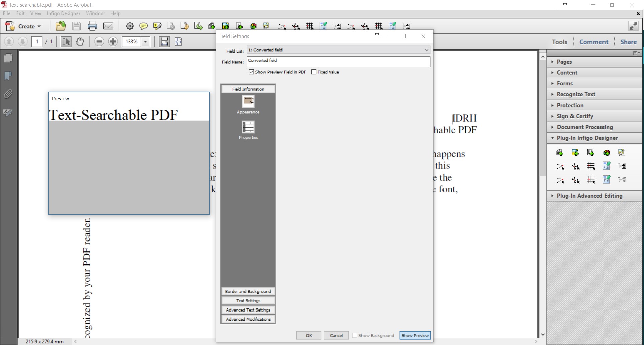Click the Print icon in toolbar

pos(92,26)
